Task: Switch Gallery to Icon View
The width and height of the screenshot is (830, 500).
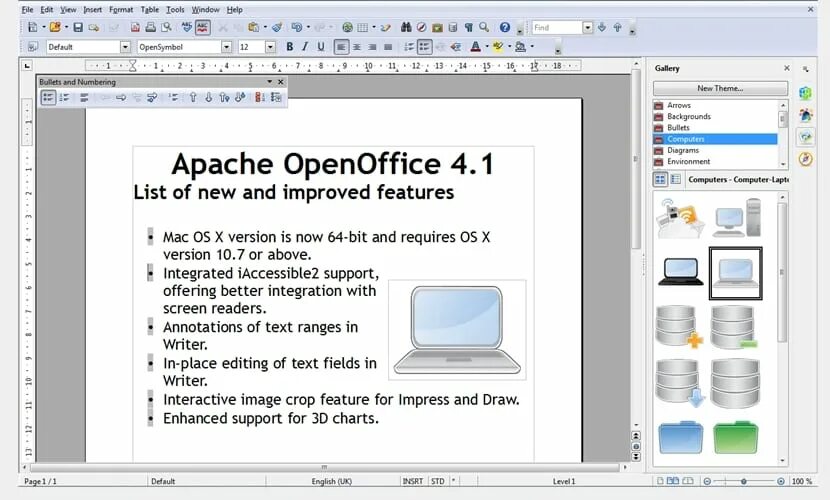Action: click(x=660, y=179)
